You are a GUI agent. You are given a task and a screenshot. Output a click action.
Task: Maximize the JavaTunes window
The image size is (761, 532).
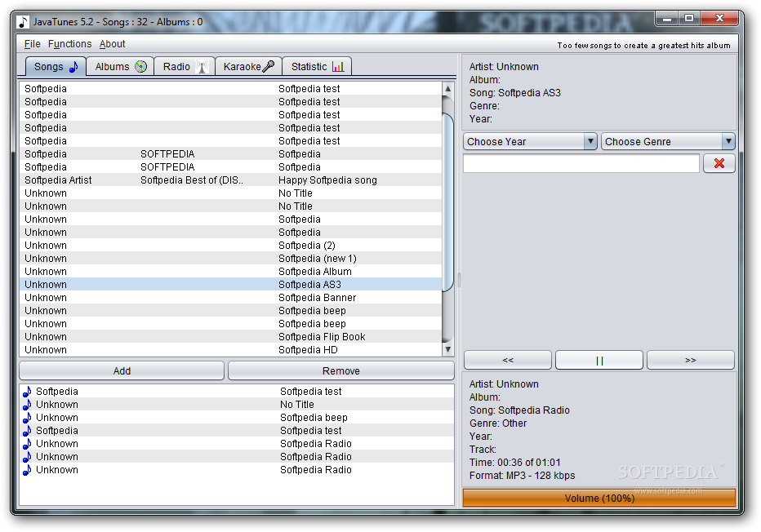tap(688, 19)
